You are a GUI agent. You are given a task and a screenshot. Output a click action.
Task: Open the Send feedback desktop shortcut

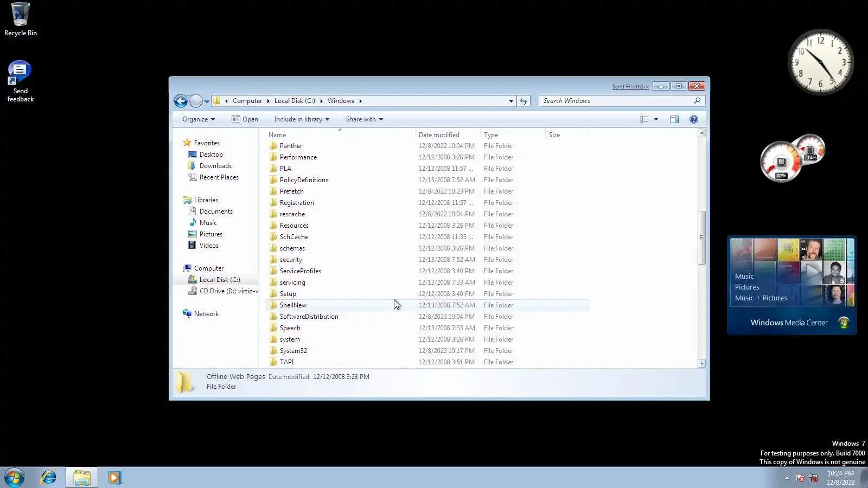click(20, 81)
